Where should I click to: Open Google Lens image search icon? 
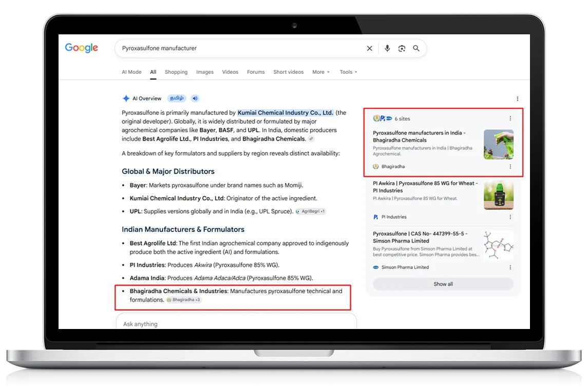click(x=402, y=48)
